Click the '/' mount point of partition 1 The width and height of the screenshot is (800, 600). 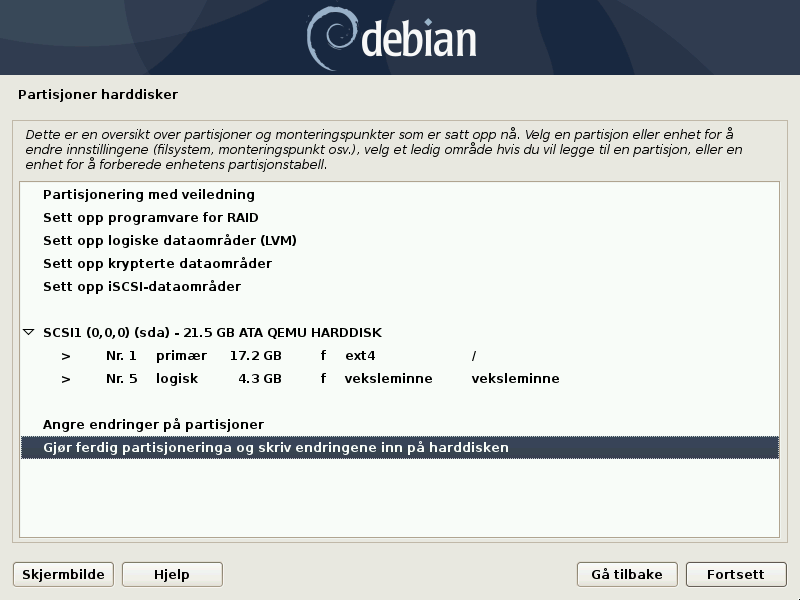click(x=474, y=355)
